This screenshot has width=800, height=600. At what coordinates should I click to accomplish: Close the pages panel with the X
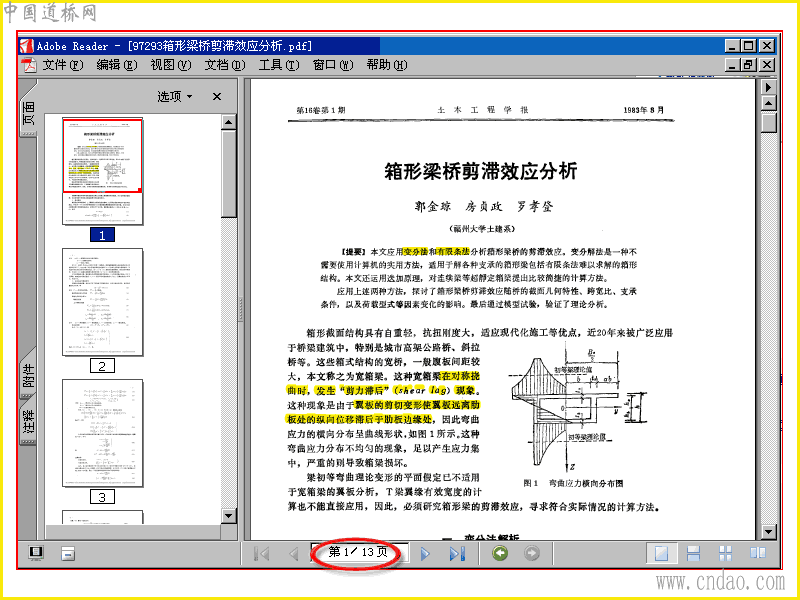[217, 96]
